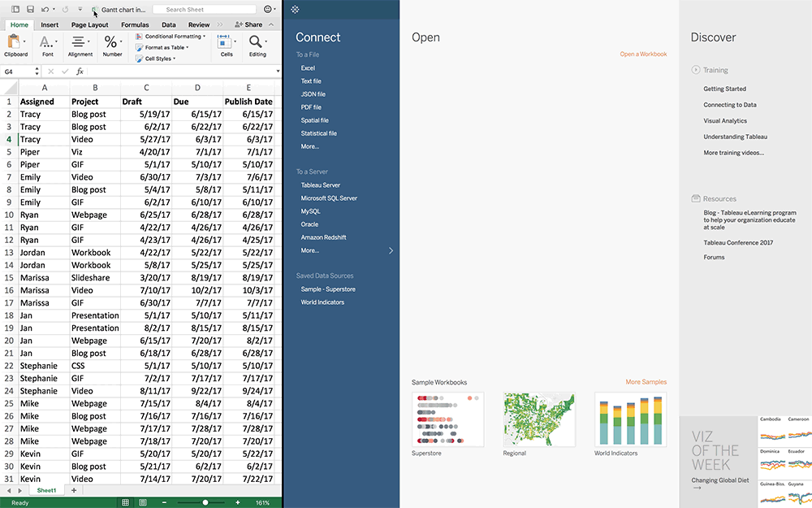
Task: Click the Clipboard paste icon
Action: coord(14,41)
